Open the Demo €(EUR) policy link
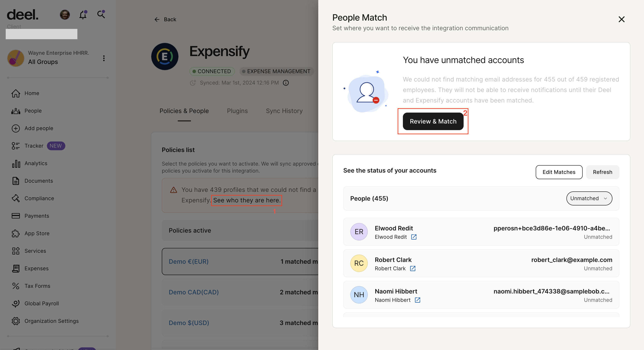Screen dimensions: 644x350 (189, 261)
